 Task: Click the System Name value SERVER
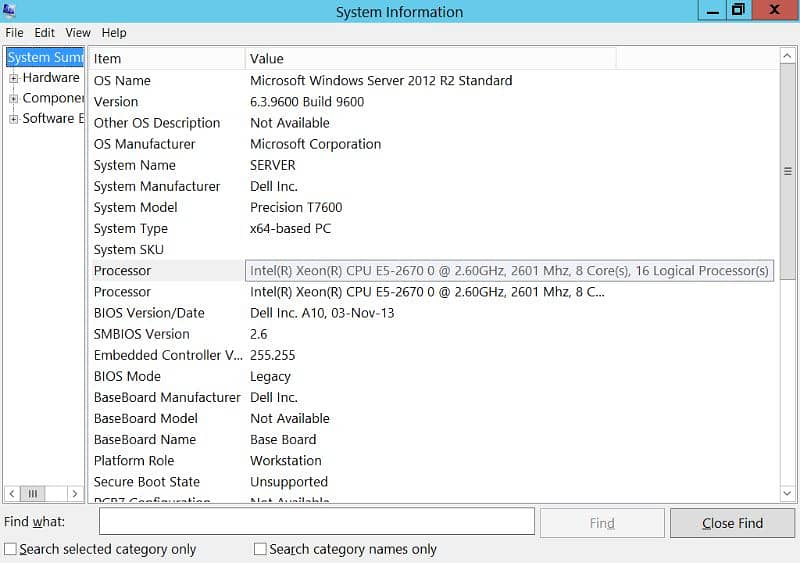(272, 165)
